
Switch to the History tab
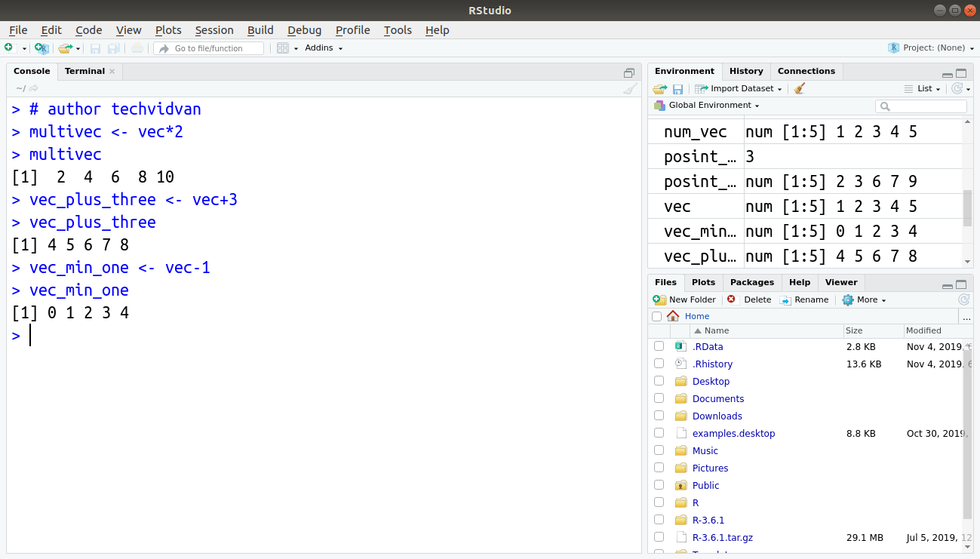click(x=746, y=71)
